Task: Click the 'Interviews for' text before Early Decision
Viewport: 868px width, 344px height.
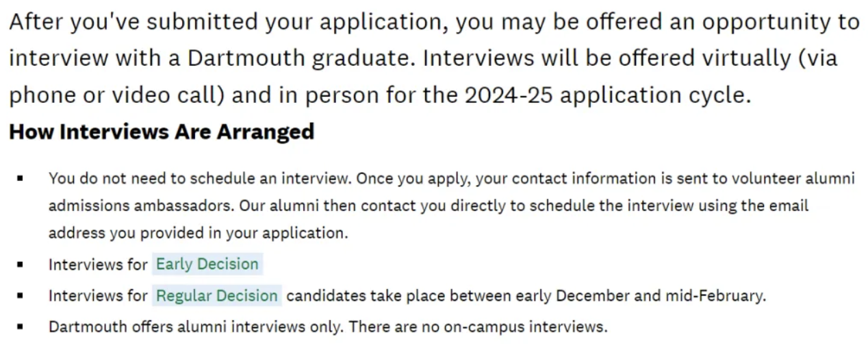Action: (98, 265)
